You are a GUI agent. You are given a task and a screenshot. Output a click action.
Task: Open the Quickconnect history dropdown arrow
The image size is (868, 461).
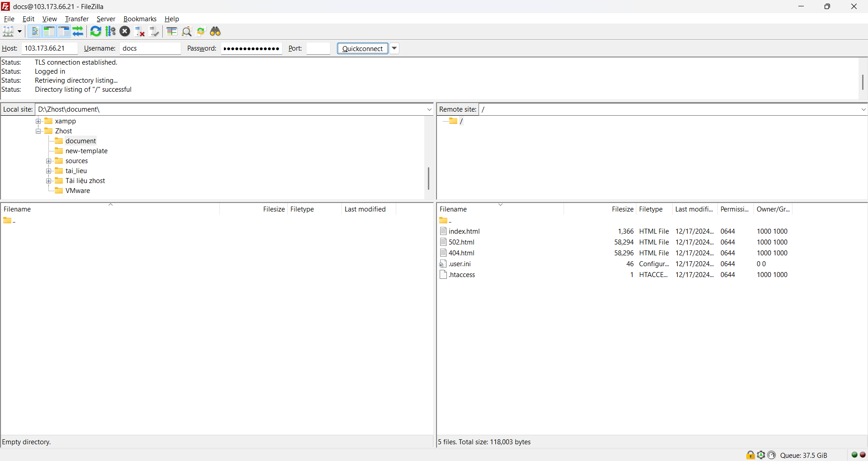pos(394,48)
